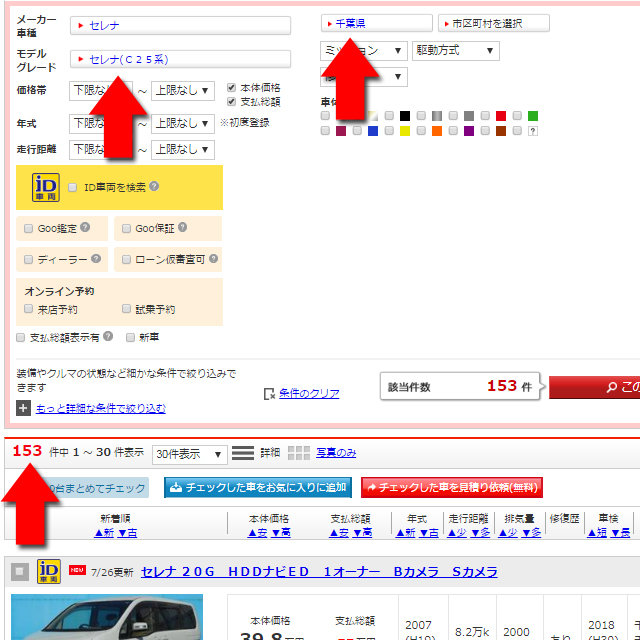Check 支払総額表示有 option
Image resolution: width=640 pixels, height=640 pixels.
coord(20,337)
